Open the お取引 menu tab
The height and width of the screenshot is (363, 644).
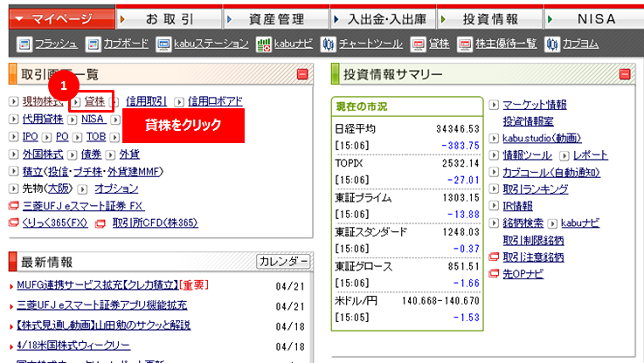pos(169,19)
